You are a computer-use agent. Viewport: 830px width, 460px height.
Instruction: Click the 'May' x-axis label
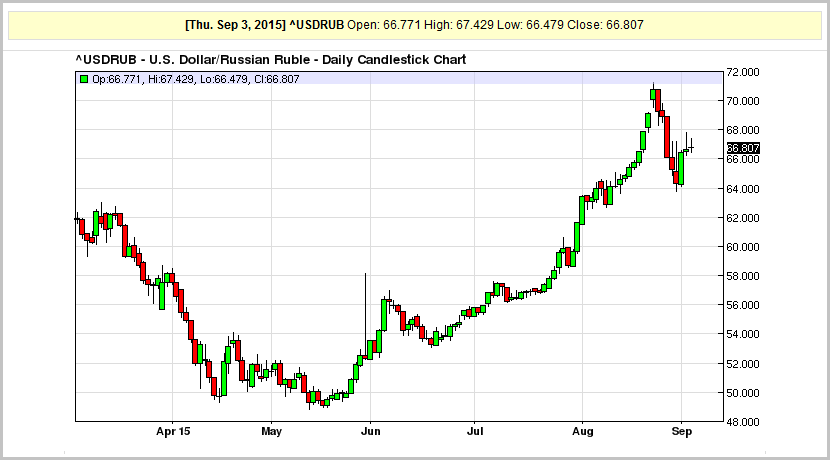[272, 431]
